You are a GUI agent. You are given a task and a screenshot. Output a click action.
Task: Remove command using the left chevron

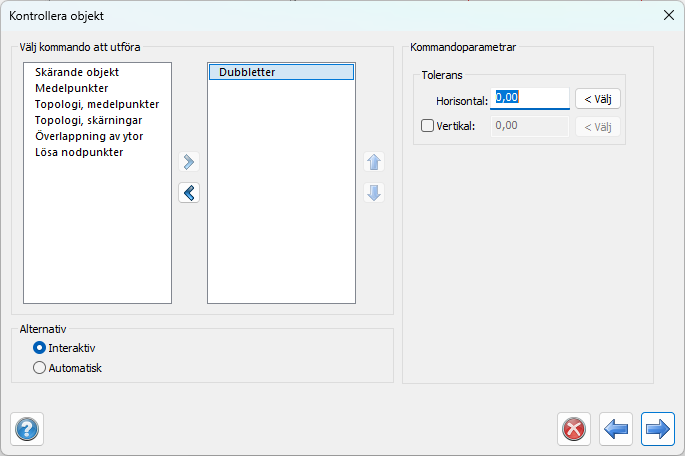coord(189,193)
